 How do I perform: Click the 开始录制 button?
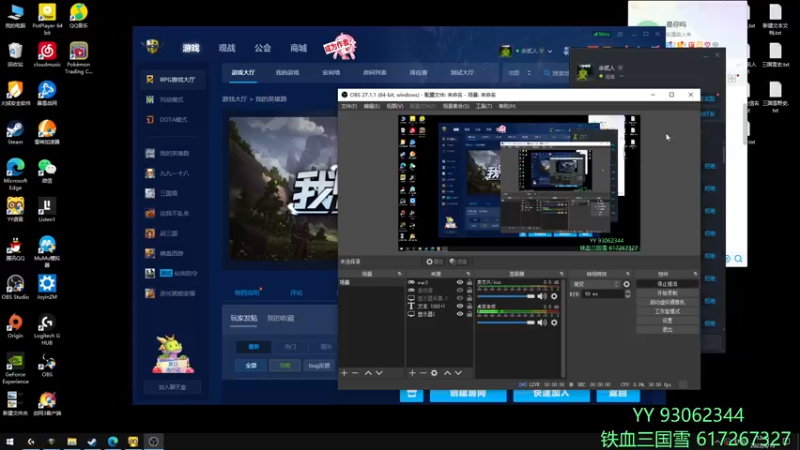pos(667,293)
